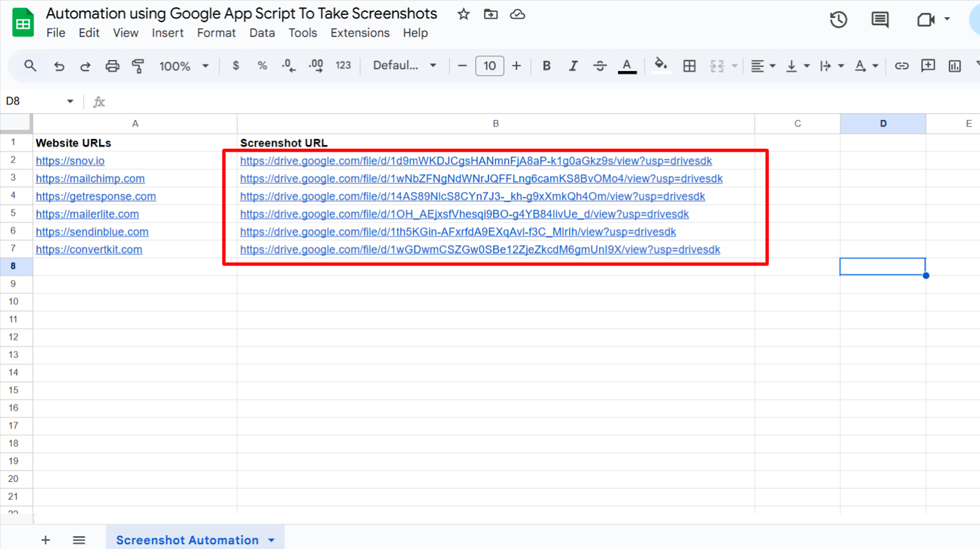Toggle strikethrough formatting

pyautogui.click(x=600, y=65)
